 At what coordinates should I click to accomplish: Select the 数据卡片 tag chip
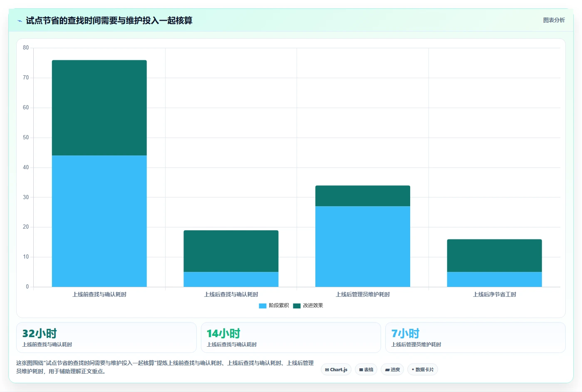pyautogui.click(x=423, y=370)
